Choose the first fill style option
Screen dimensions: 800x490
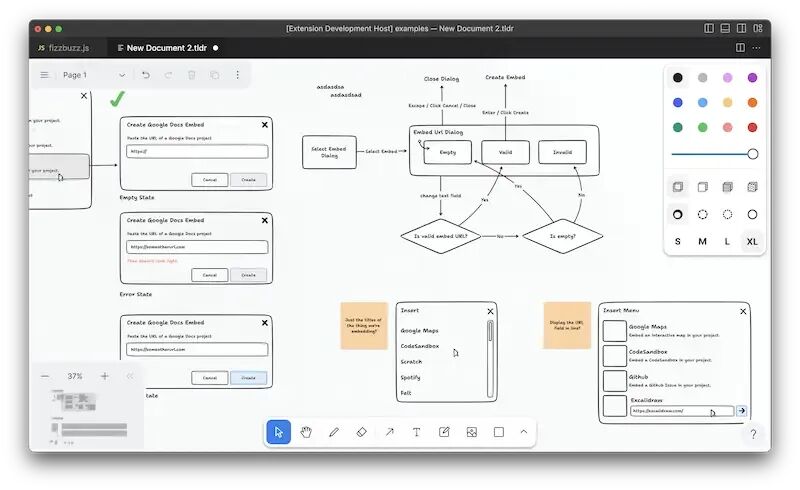coord(678,187)
